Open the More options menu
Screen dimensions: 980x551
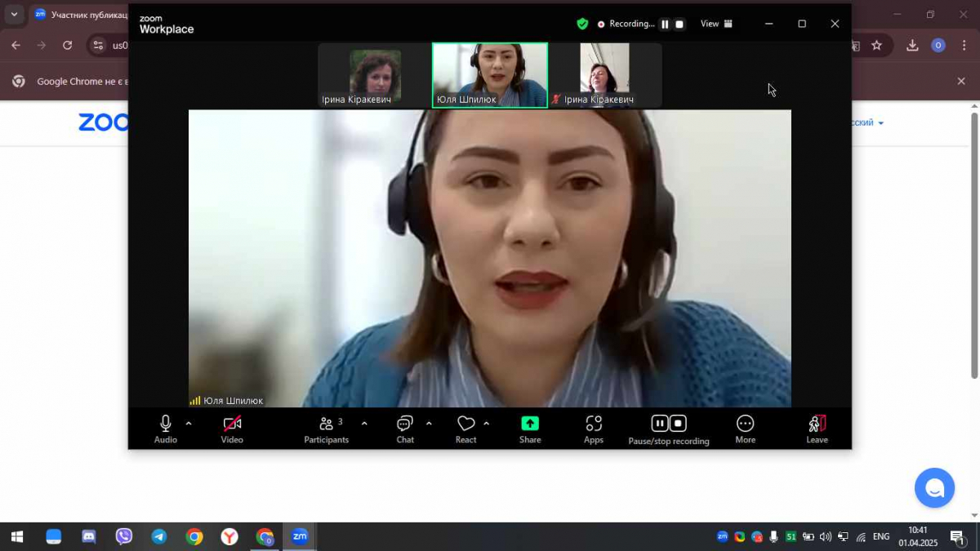click(x=746, y=429)
